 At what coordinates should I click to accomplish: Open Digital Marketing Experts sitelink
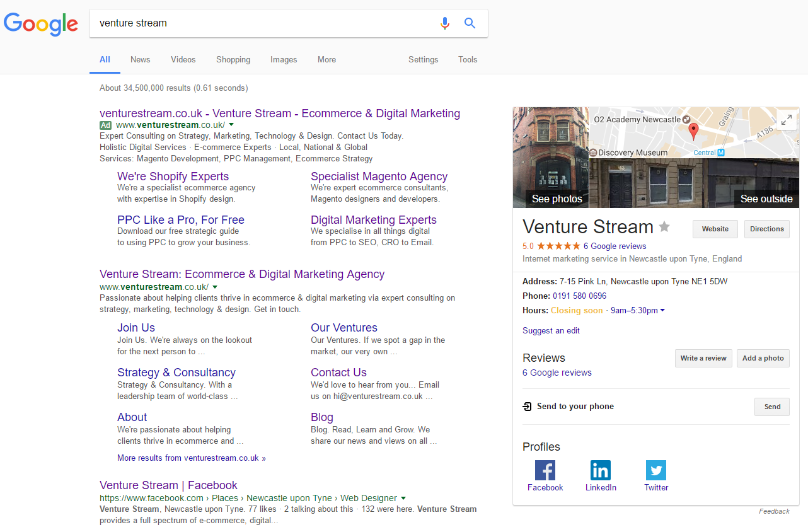pos(374,220)
